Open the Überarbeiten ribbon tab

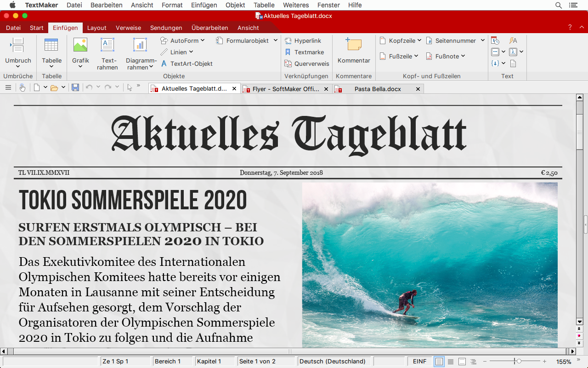coord(210,28)
